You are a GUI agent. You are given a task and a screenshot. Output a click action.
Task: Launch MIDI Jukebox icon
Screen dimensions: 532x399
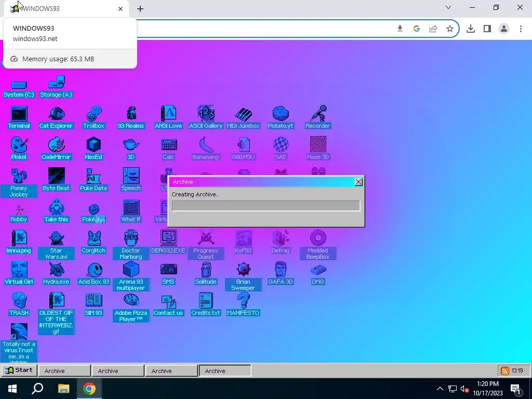coord(243,118)
